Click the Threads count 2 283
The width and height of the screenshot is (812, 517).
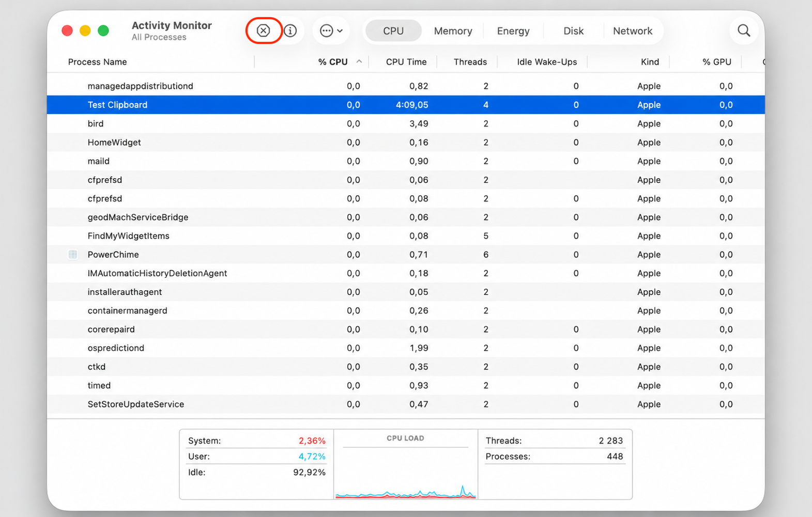[x=611, y=441]
